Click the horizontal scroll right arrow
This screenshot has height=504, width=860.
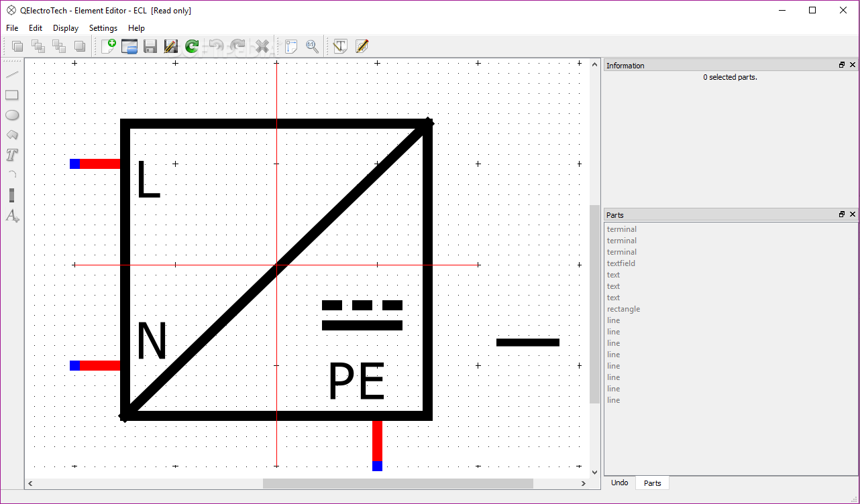(584, 483)
